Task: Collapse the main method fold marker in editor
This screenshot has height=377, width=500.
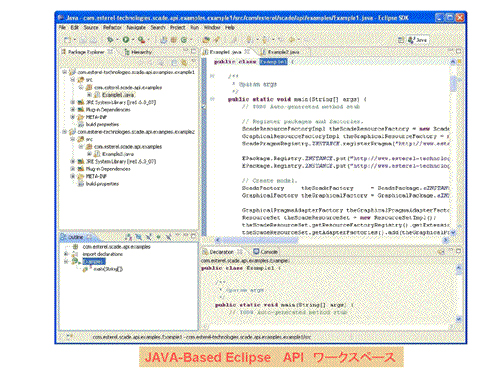Action: 212,99
